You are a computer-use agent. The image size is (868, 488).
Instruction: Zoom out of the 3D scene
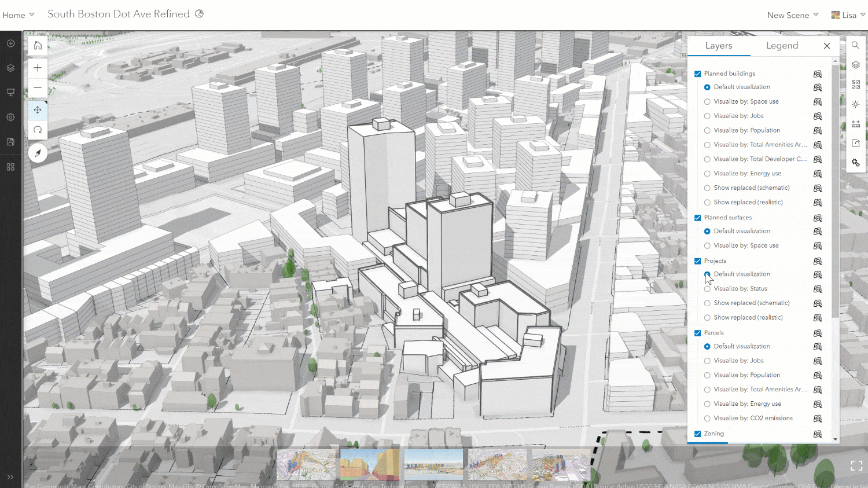pyautogui.click(x=38, y=88)
